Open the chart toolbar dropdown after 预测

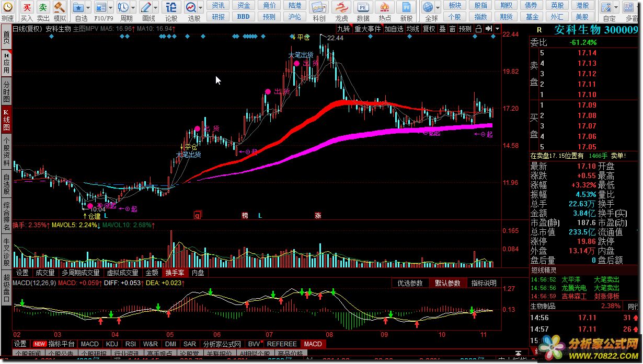[x=497, y=29]
